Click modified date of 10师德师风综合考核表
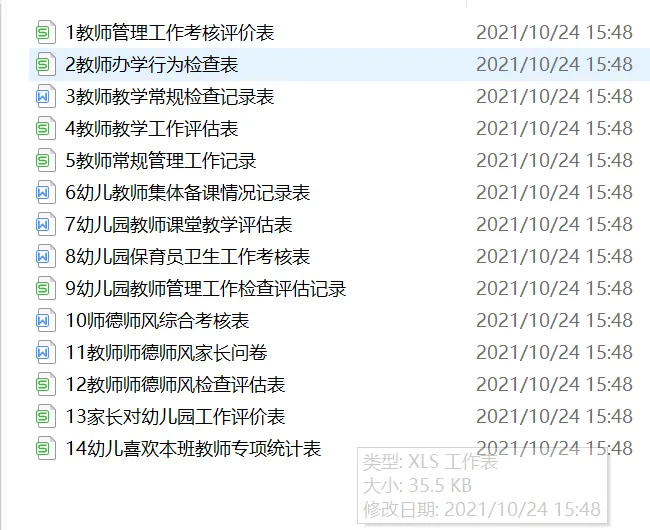 [554, 320]
